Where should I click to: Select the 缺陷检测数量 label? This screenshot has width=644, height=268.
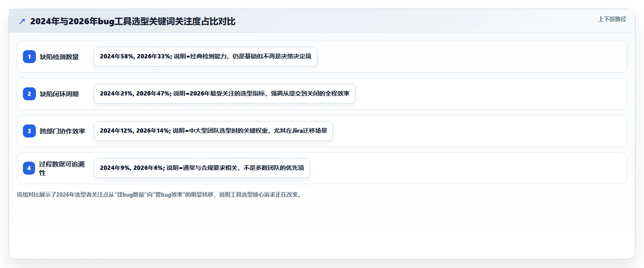pyautogui.click(x=59, y=57)
